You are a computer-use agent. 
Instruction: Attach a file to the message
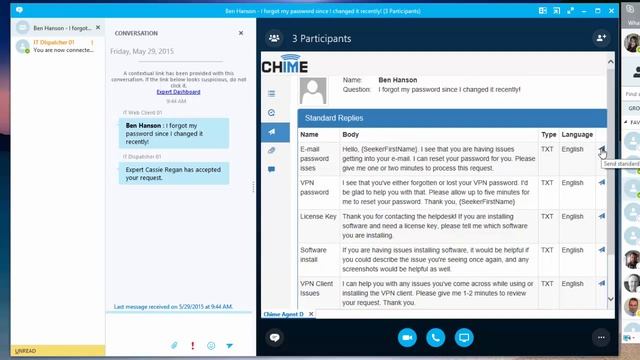[x=174, y=345]
